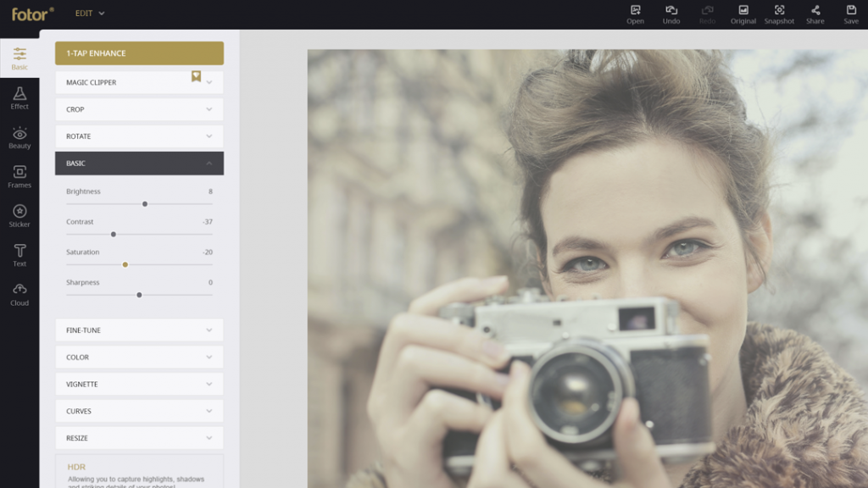Viewport: 868px width, 488px height.
Task: Show the Original image
Action: point(743,14)
